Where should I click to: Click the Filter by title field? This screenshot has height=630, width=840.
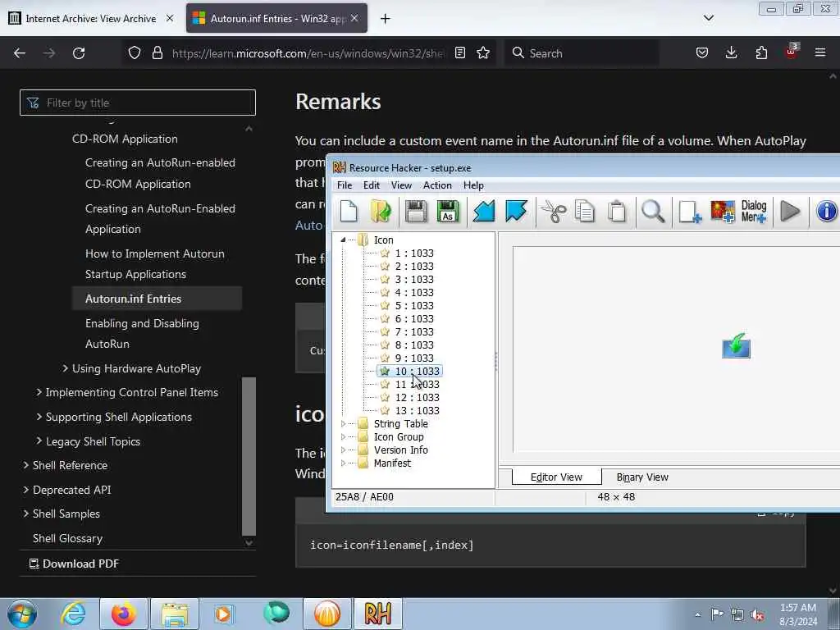coord(138,103)
